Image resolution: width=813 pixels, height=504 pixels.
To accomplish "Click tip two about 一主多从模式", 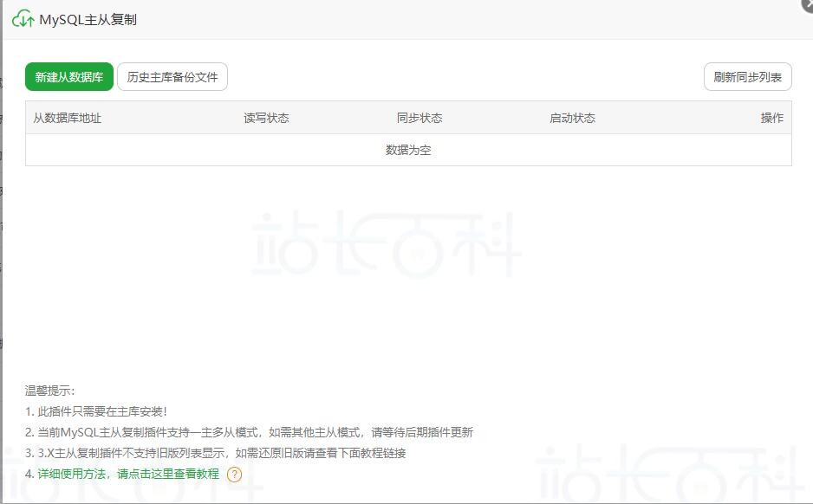I will pos(249,432).
